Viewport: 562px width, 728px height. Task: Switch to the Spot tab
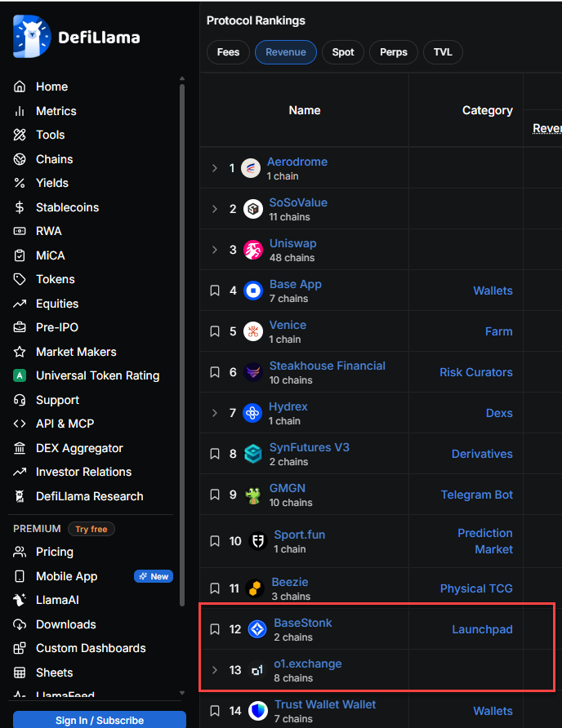tap(343, 52)
